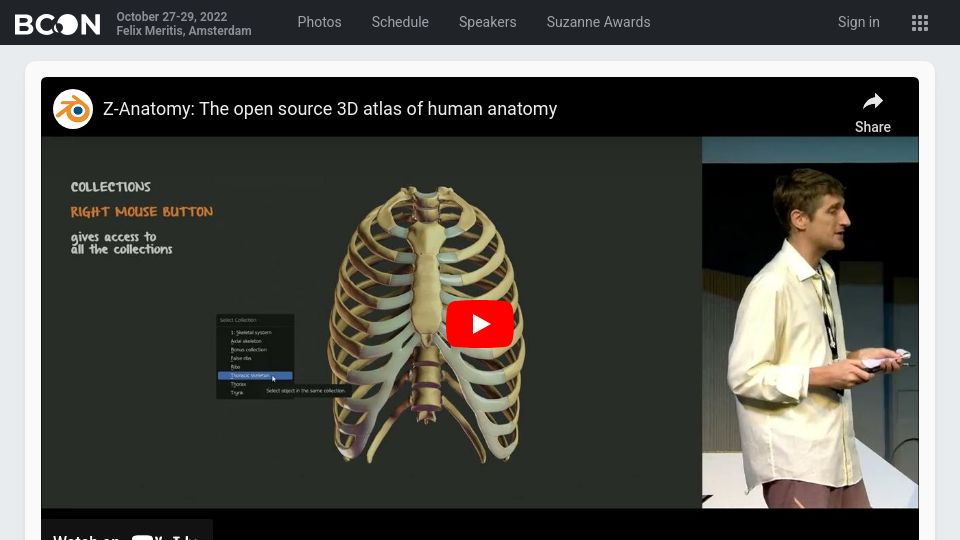This screenshot has width=960, height=540.
Task: Open the Suzanne Awards page
Action: pyautogui.click(x=598, y=22)
